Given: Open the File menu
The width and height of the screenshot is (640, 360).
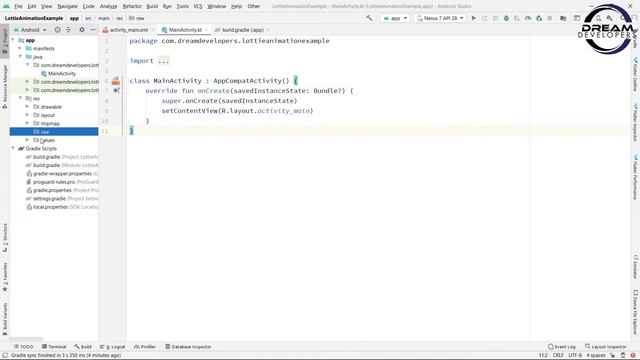Looking at the screenshot, I should pos(18,6).
